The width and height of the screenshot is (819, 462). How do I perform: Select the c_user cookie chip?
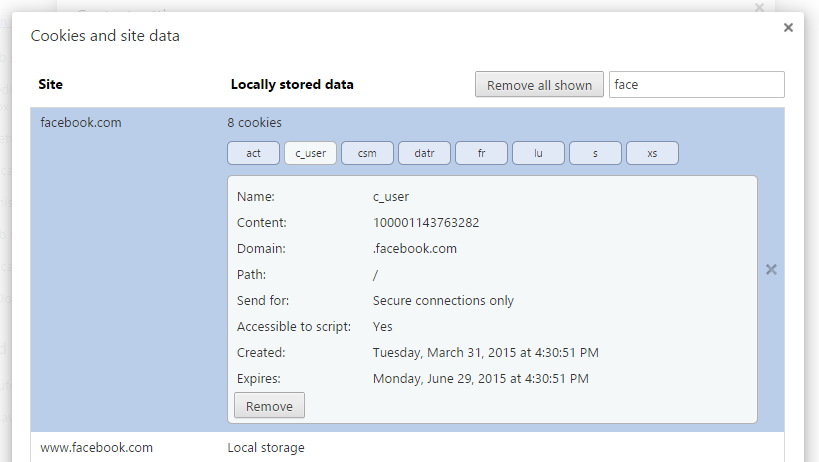[x=310, y=153]
